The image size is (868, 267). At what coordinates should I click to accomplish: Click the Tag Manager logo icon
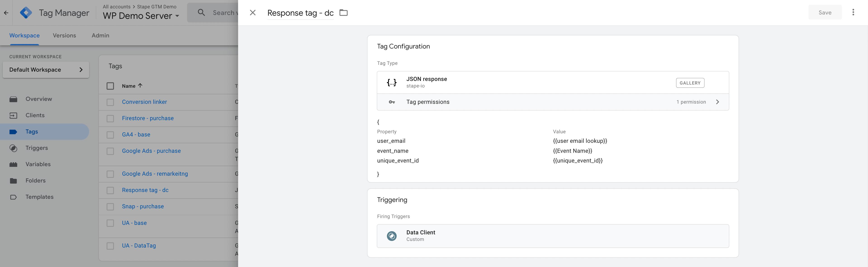[26, 12]
